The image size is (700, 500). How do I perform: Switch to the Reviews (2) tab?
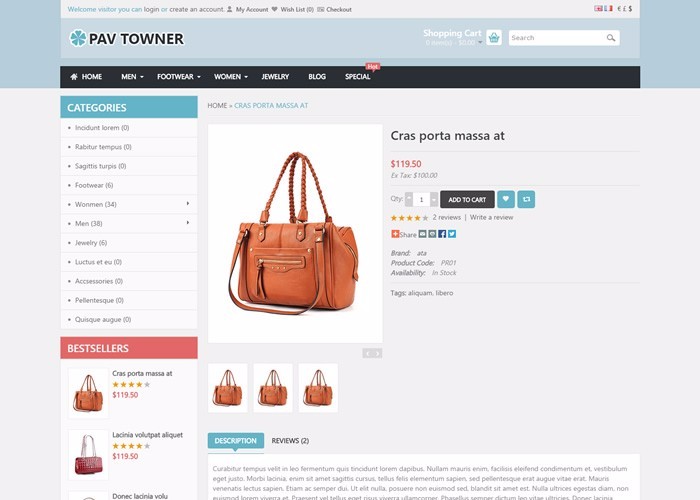coord(290,441)
